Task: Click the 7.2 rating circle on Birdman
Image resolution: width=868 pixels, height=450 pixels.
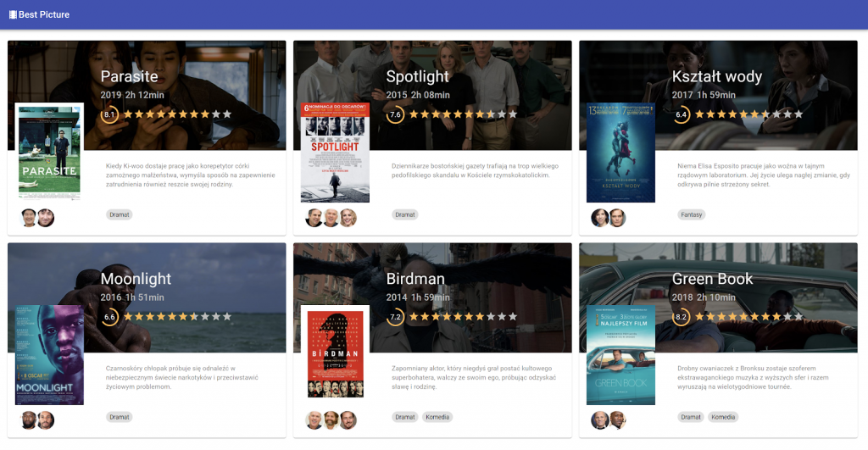Action: click(x=395, y=317)
